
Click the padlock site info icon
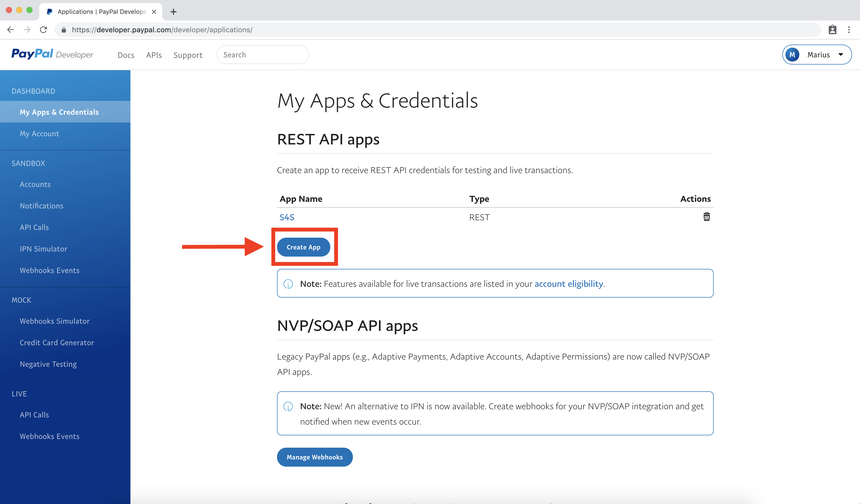(64, 30)
